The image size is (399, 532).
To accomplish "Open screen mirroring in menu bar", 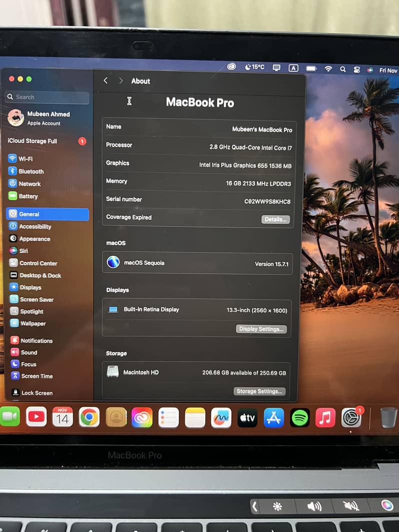I will (x=277, y=68).
